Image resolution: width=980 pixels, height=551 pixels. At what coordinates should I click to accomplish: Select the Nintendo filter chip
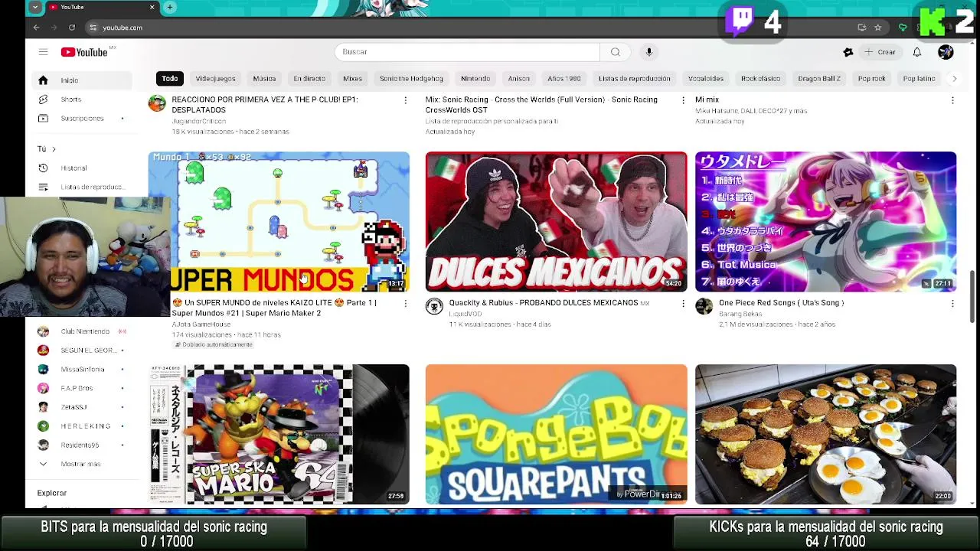pos(475,78)
